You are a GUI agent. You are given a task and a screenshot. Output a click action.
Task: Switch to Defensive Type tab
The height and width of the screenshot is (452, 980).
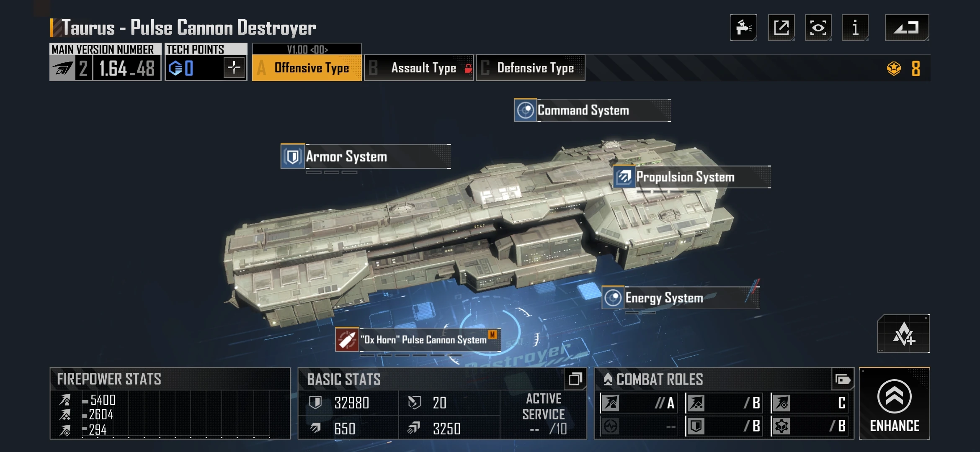point(530,67)
